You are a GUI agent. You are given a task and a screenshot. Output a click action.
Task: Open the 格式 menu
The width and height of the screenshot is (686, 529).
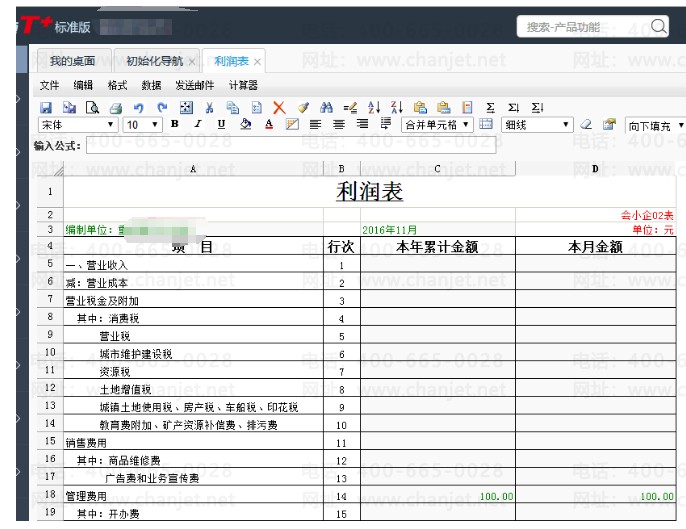coord(117,86)
